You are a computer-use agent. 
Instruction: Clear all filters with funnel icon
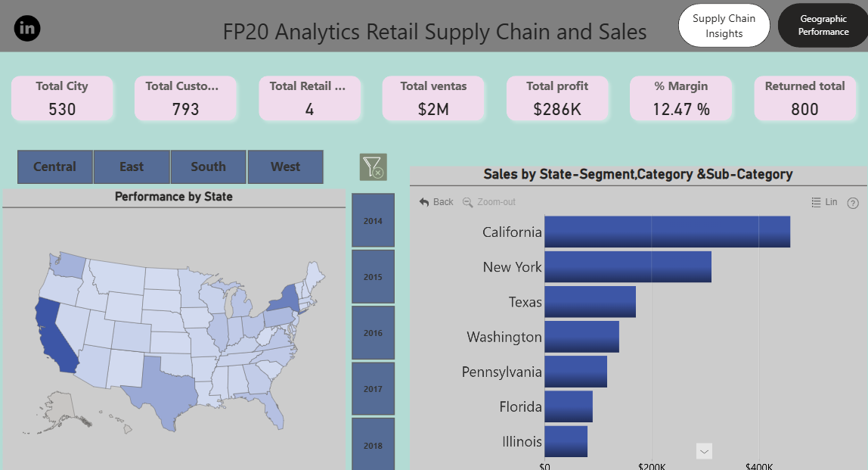373,167
